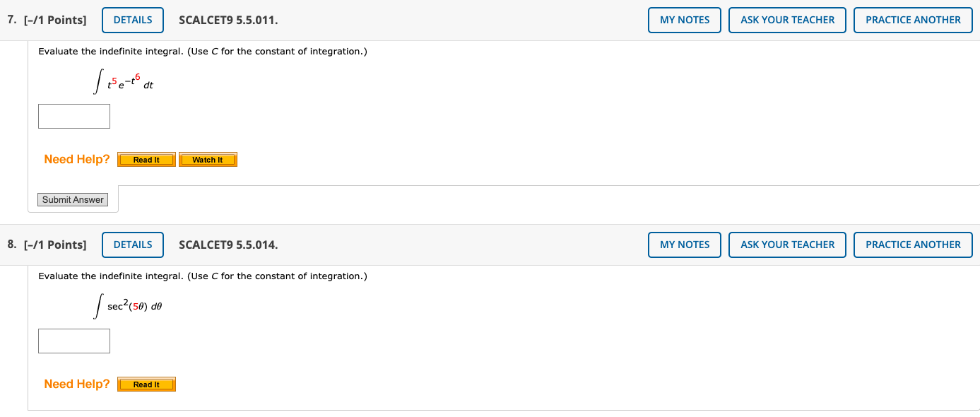Click PRACTICE ANOTHER for question 8
Screen dimensions: 980x417
[913, 245]
